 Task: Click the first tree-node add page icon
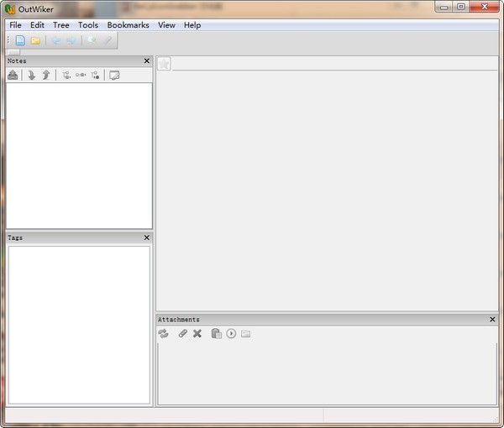click(66, 76)
